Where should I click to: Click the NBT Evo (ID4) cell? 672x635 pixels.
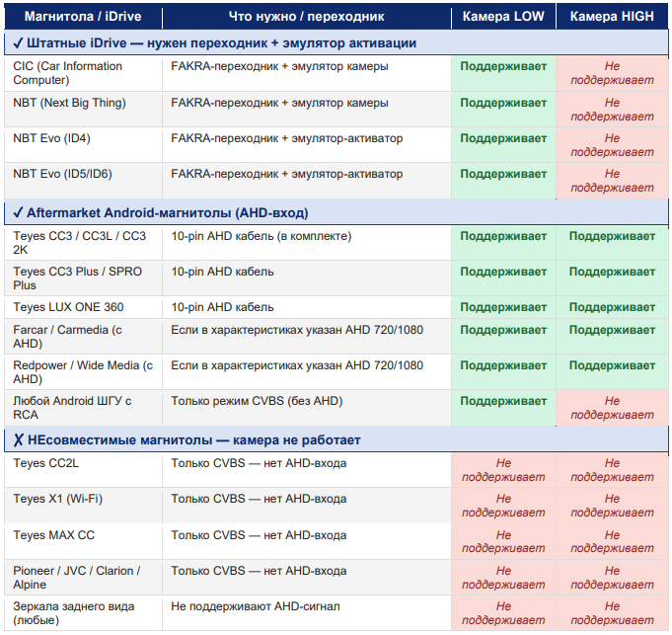pos(83,145)
